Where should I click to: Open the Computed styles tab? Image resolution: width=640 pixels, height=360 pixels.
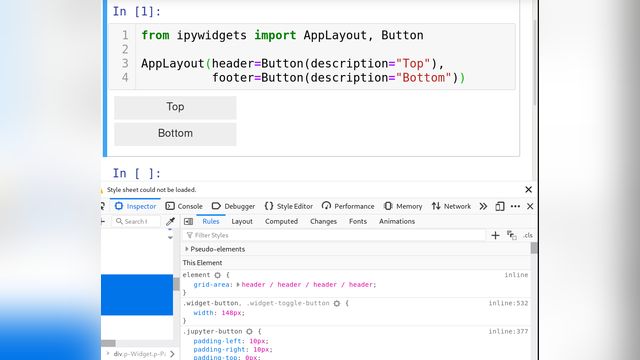[x=281, y=221]
